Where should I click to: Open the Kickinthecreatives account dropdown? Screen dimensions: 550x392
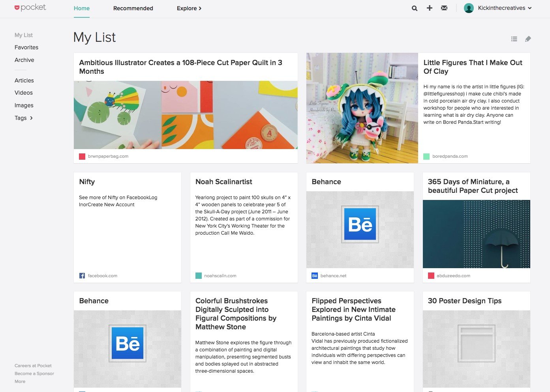(x=505, y=8)
